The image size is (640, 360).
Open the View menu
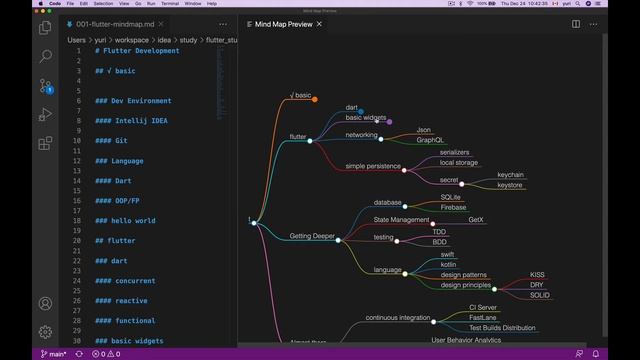tap(124, 4)
